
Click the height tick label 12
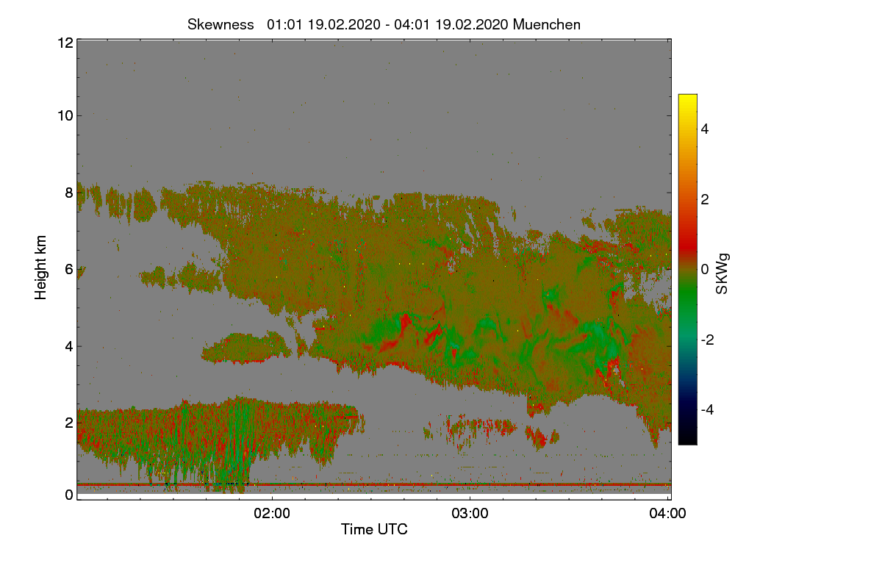(65, 43)
